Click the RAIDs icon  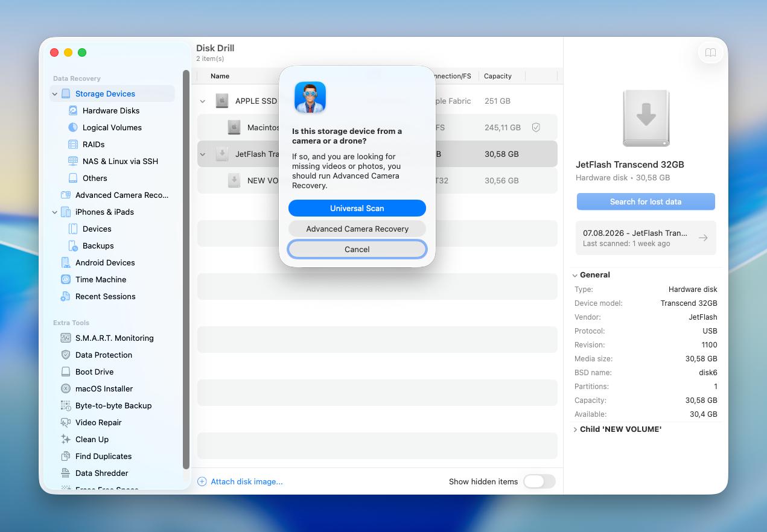click(73, 144)
